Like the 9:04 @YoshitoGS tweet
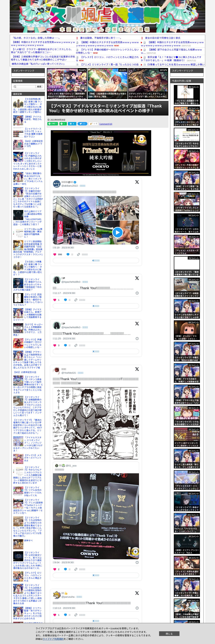 (x=55, y=569)
